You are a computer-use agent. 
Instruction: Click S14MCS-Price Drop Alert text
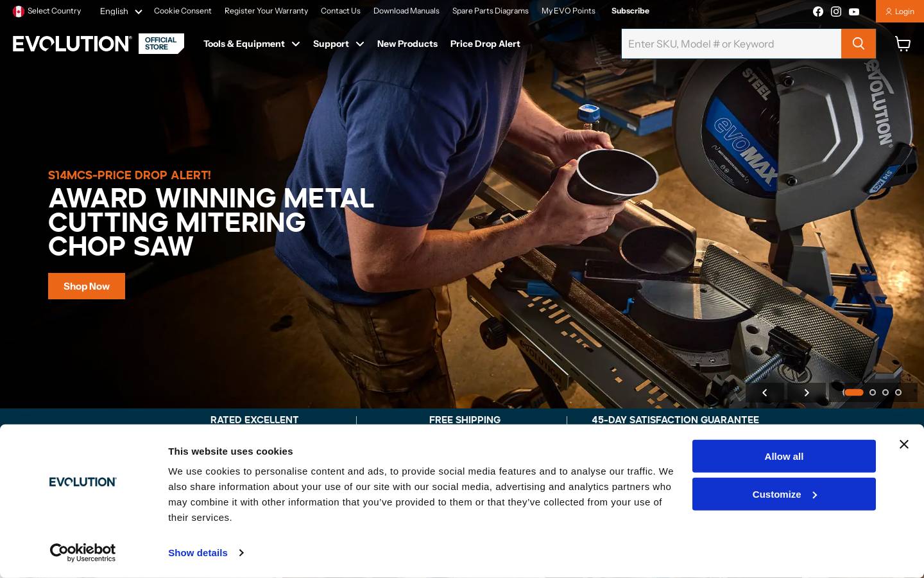coord(130,175)
